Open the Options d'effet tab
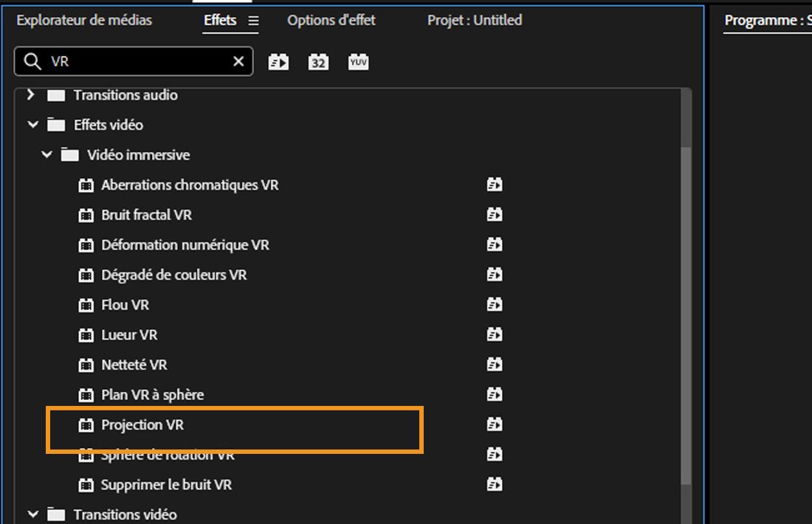Screen dimensions: 812x524 [331, 20]
